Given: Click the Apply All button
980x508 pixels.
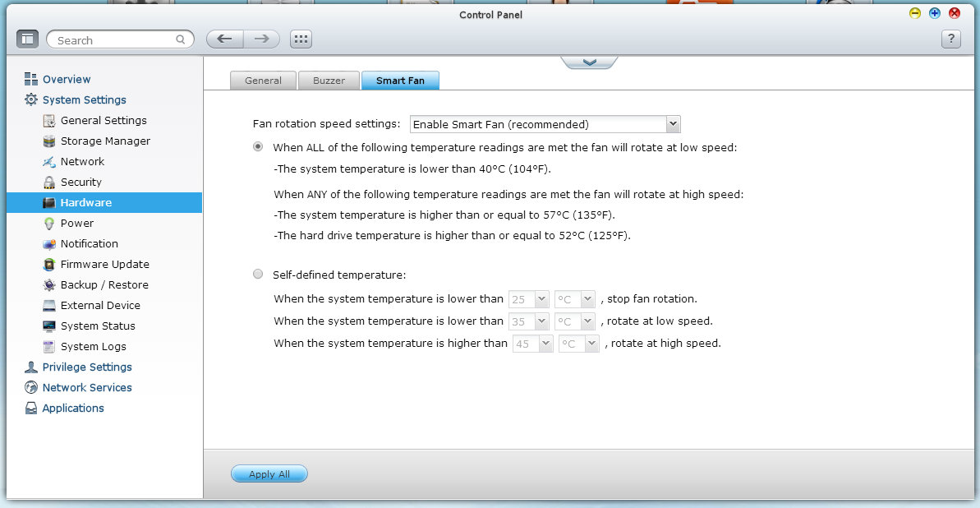Looking at the screenshot, I should click(269, 474).
